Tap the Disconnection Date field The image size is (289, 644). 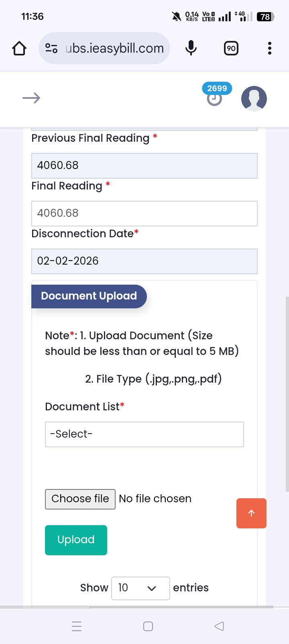pyautogui.click(x=144, y=261)
